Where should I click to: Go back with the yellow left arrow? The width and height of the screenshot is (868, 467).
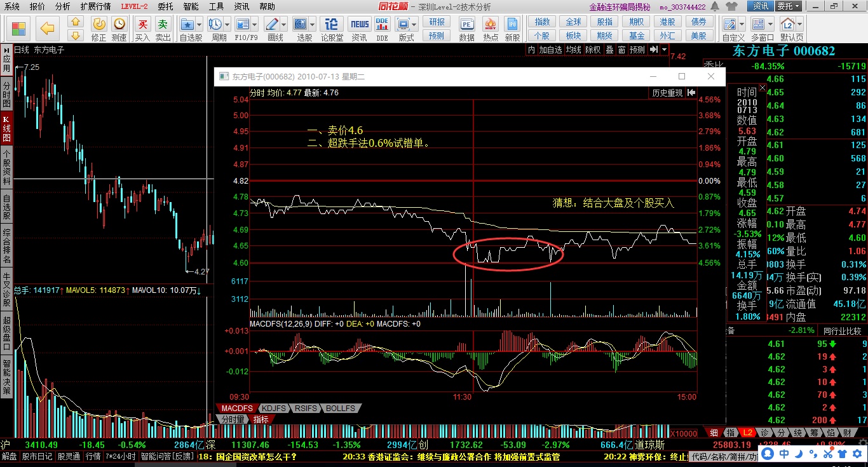click(x=48, y=29)
